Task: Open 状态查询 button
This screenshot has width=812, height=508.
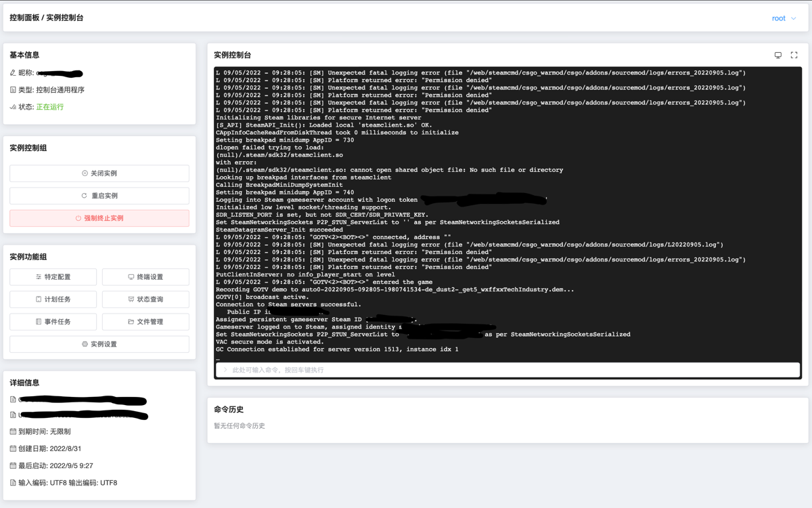Action: click(145, 299)
